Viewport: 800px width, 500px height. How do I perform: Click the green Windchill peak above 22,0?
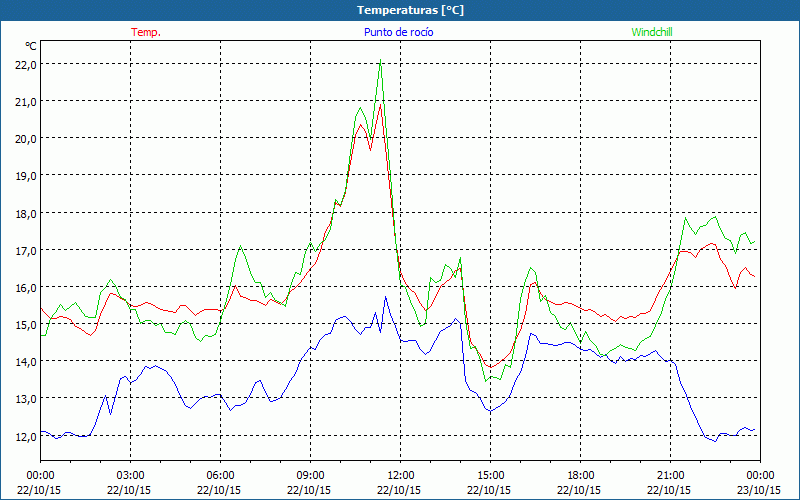tap(380, 60)
